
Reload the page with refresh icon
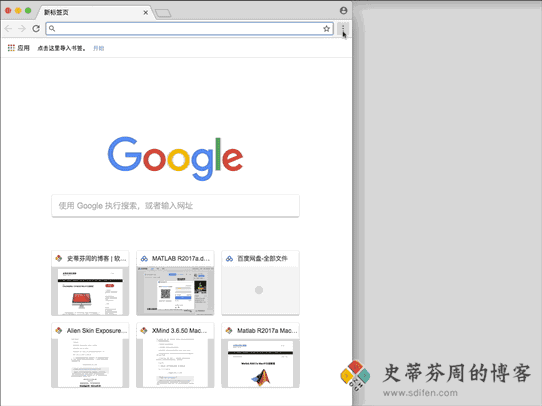coord(36,29)
